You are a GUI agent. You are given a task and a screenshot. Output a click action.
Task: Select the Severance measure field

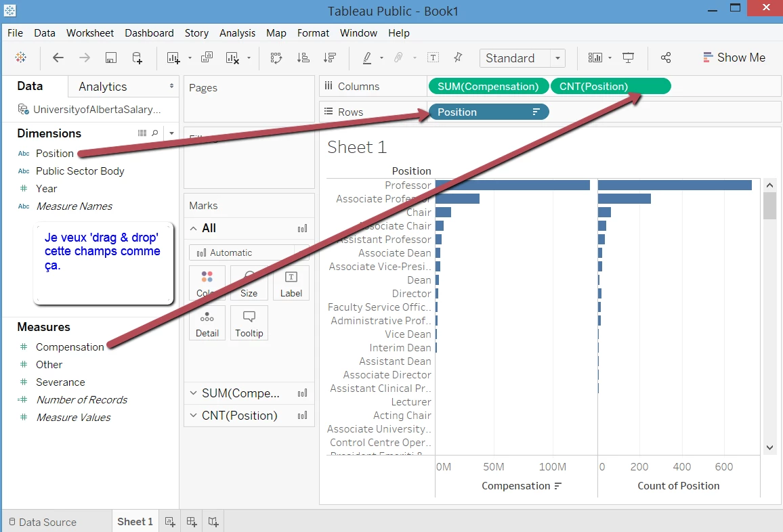pyautogui.click(x=60, y=382)
